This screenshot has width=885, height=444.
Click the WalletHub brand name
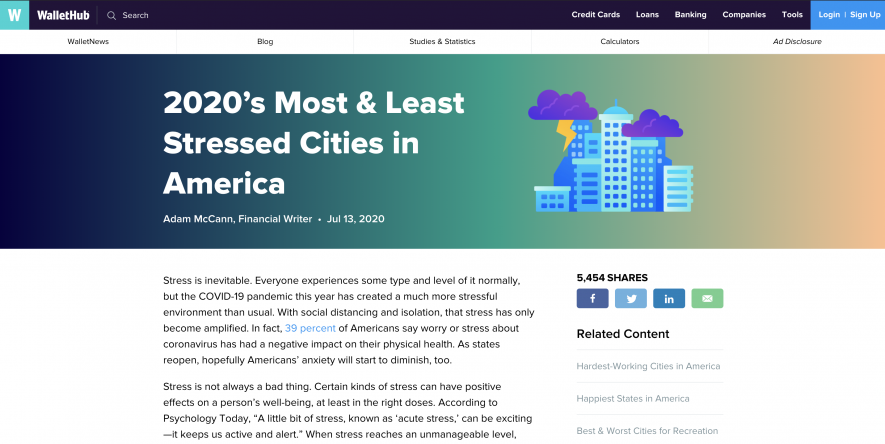[x=63, y=15]
